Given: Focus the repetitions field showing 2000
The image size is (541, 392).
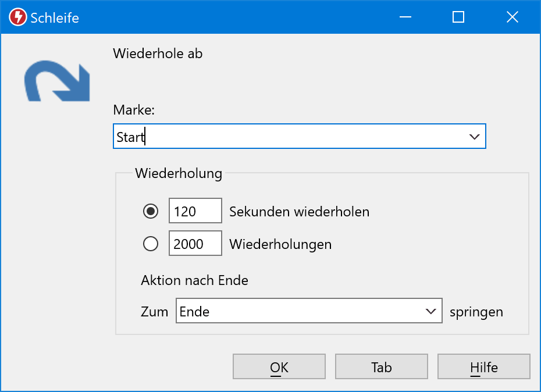Looking at the screenshot, I should [195, 244].
